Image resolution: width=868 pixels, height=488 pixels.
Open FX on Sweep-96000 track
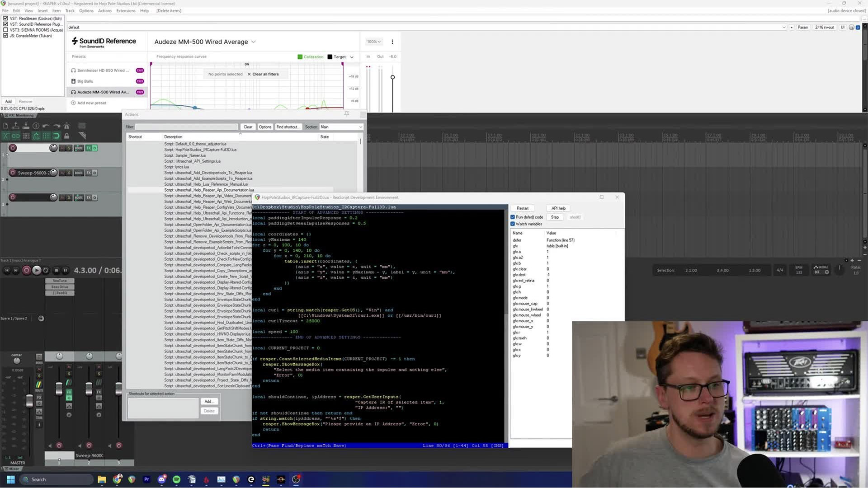tap(89, 173)
